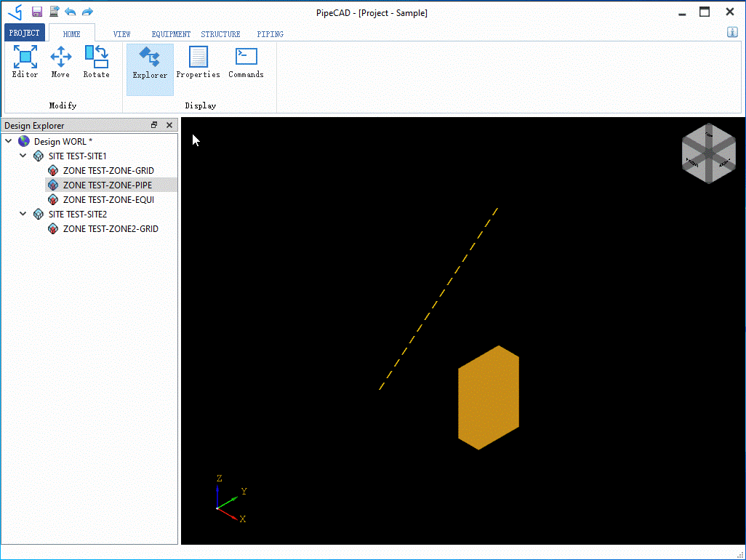Select ZONE TEST-ZONE-EQUI
Image resolution: width=746 pixels, height=560 pixels.
pyautogui.click(x=108, y=199)
